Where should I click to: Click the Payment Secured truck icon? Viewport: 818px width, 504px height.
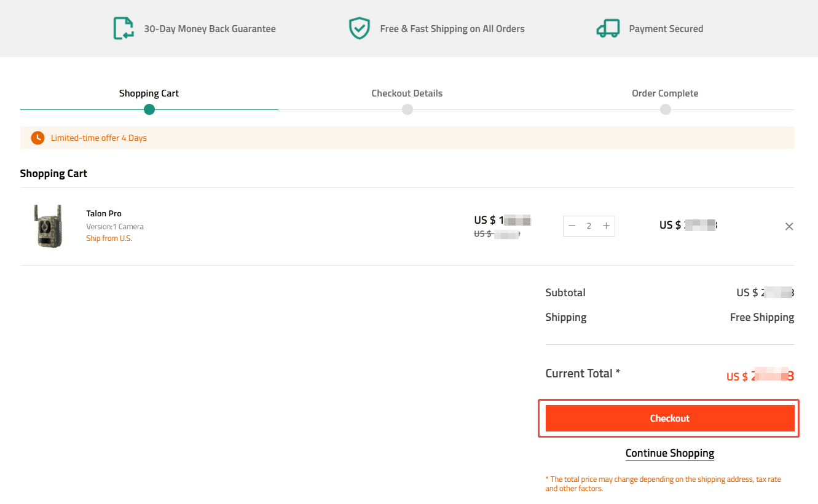tap(608, 29)
